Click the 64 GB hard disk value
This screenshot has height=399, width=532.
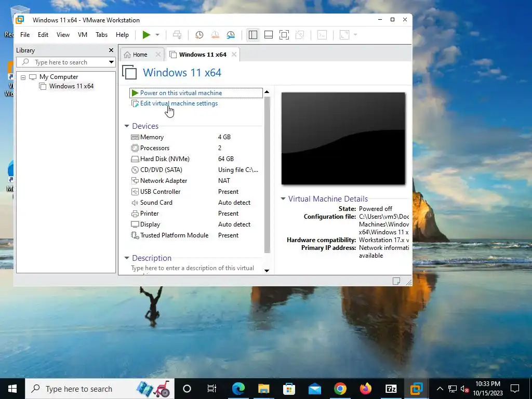tap(226, 159)
